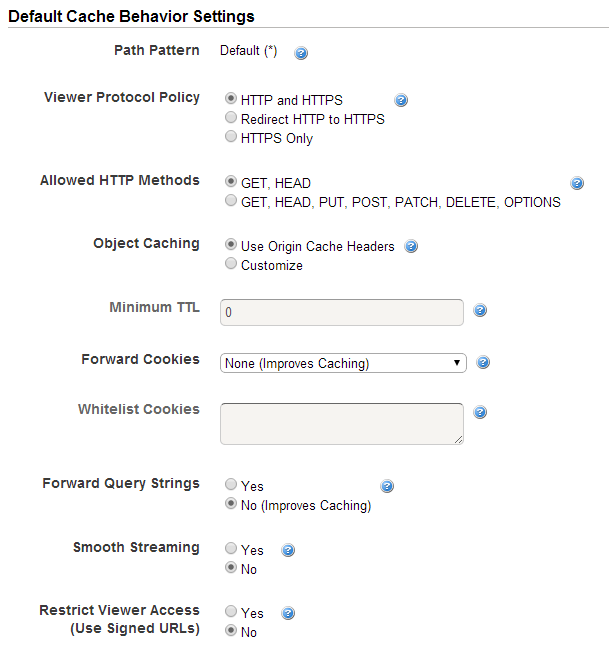Click the Smooth Streaming help icon

coord(288,550)
